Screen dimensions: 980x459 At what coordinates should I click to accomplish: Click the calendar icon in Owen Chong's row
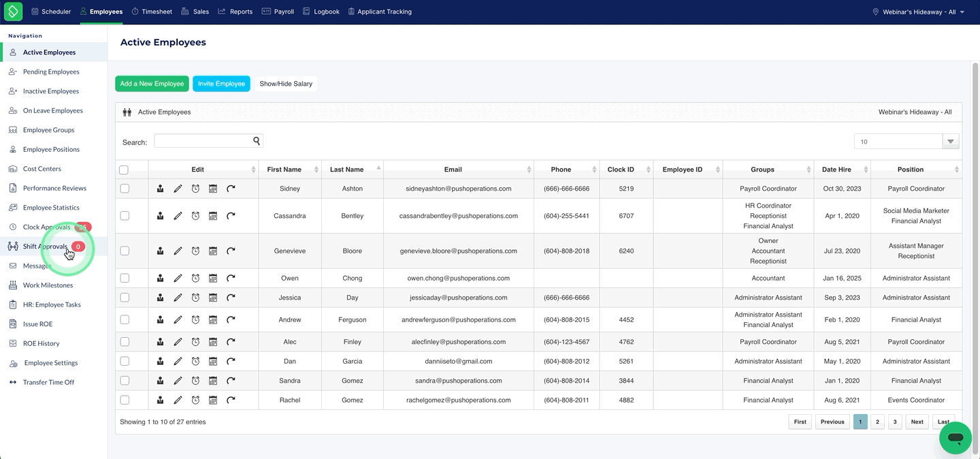[x=213, y=279]
